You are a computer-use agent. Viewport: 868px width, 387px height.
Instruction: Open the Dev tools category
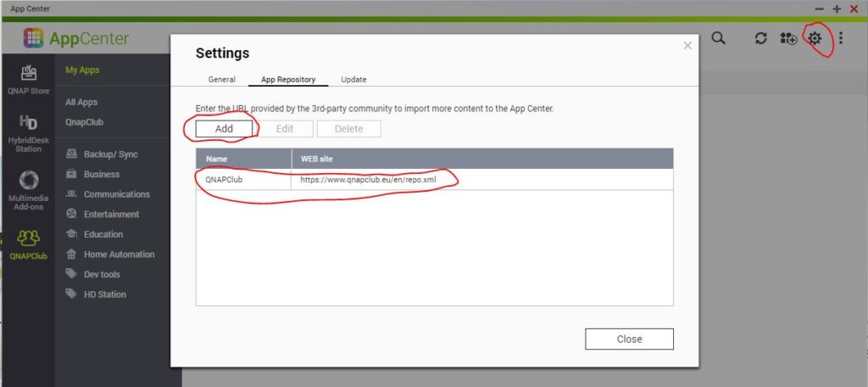(102, 274)
